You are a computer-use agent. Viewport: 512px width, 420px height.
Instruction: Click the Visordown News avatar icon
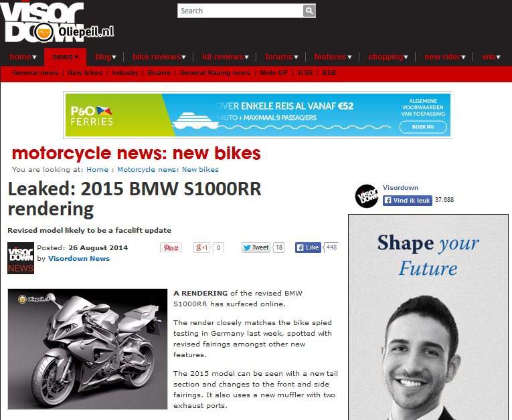tap(21, 258)
